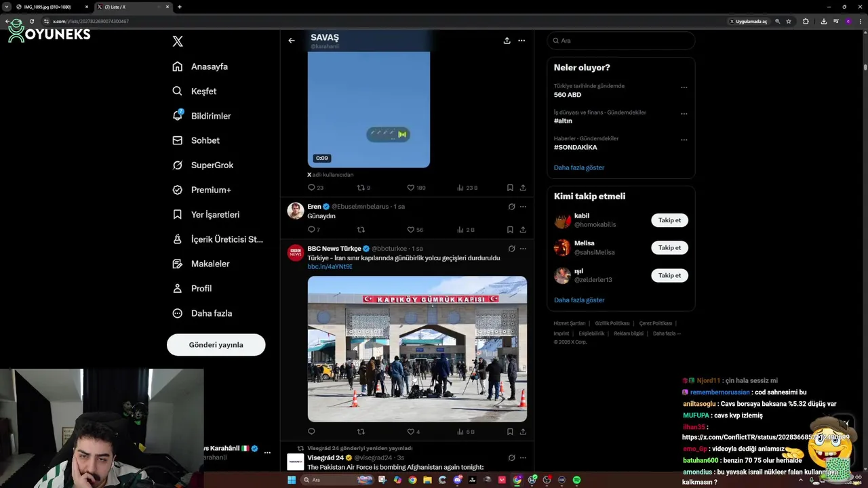This screenshot has width=868, height=488.
Task: Follow Melisa with Takip et
Action: tap(669, 247)
